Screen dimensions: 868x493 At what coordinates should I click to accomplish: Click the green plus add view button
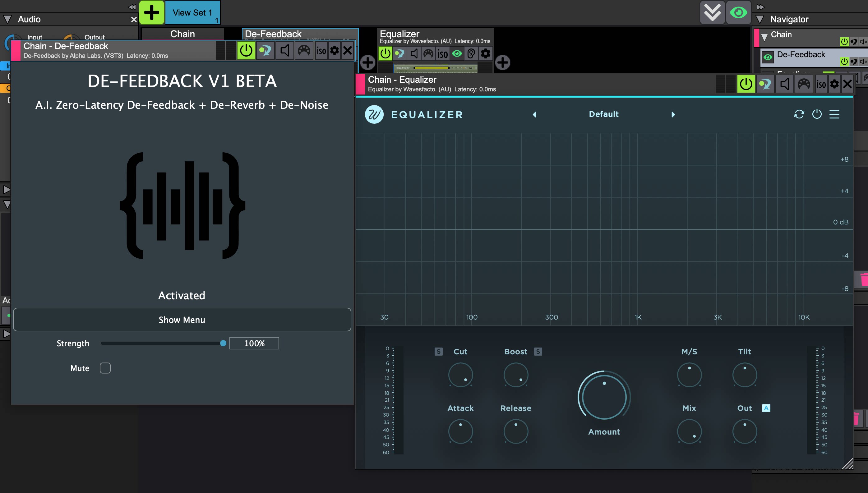[x=151, y=12]
